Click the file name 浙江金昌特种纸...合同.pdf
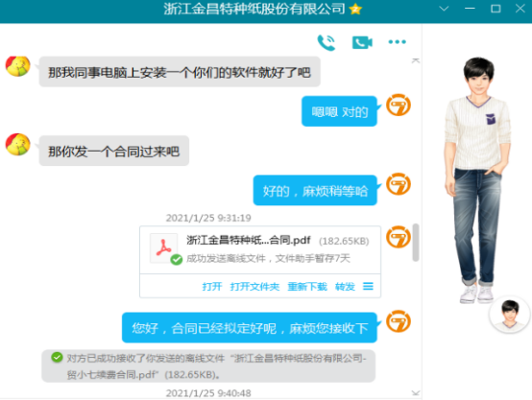 click(x=249, y=240)
